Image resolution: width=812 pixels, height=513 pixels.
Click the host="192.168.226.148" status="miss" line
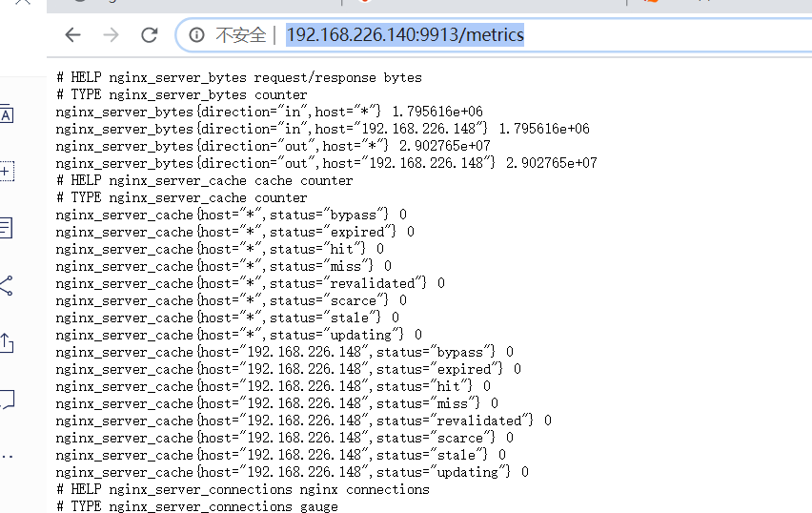tap(276, 403)
